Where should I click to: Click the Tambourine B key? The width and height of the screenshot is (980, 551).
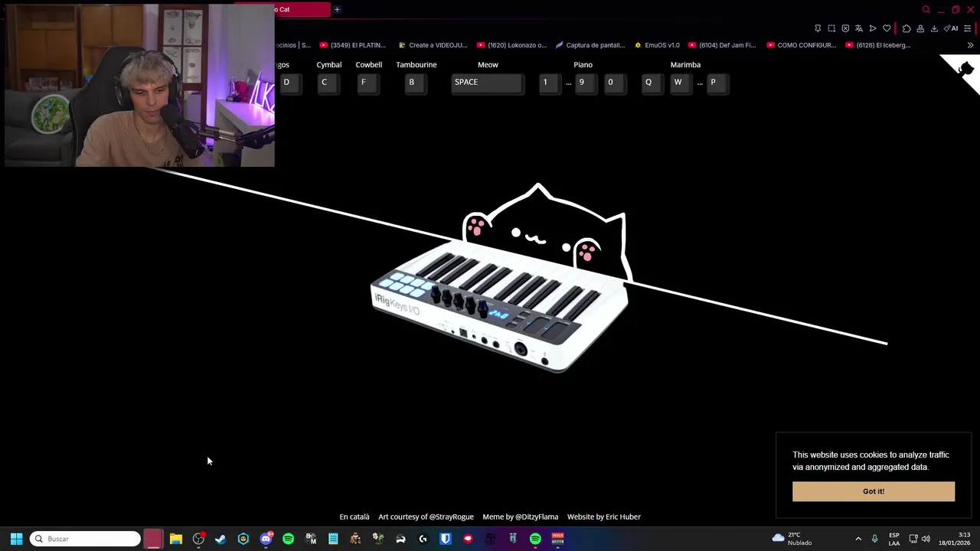click(x=416, y=83)
